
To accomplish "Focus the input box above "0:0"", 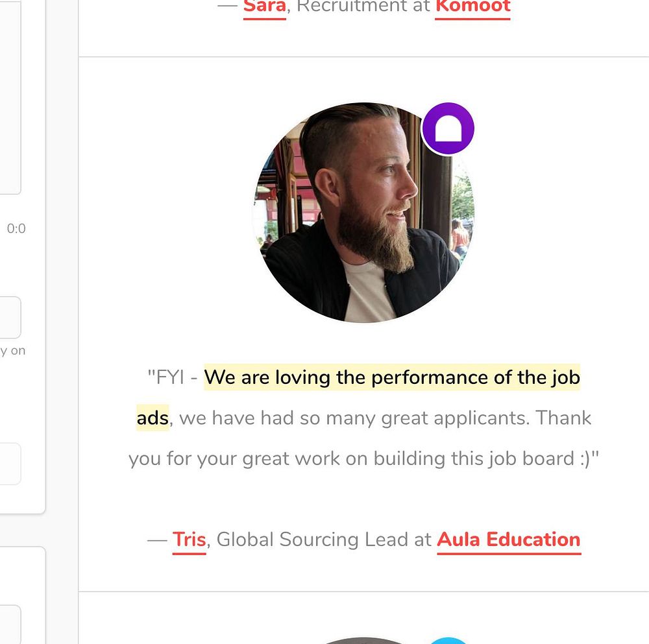I will click(10, 97).
